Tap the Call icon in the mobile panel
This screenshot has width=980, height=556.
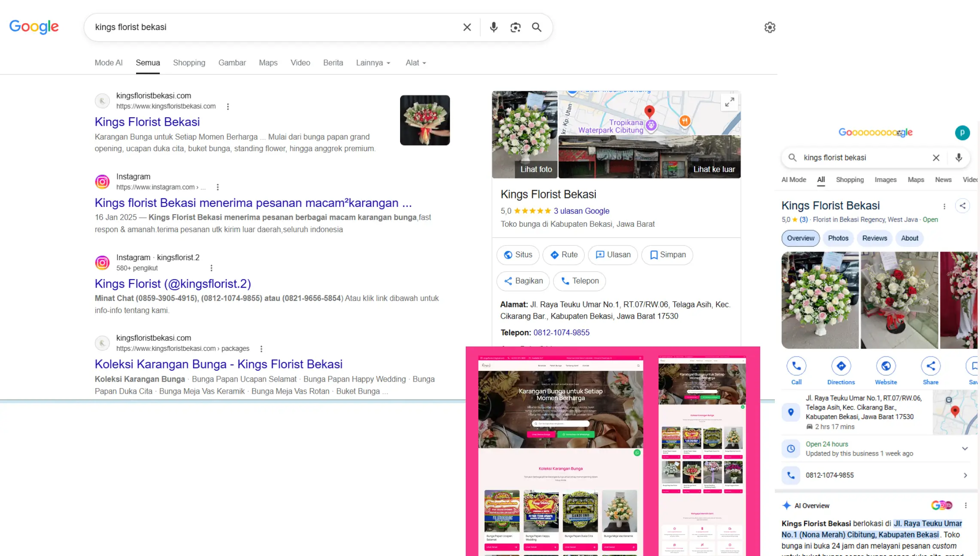tap(796, 366)
